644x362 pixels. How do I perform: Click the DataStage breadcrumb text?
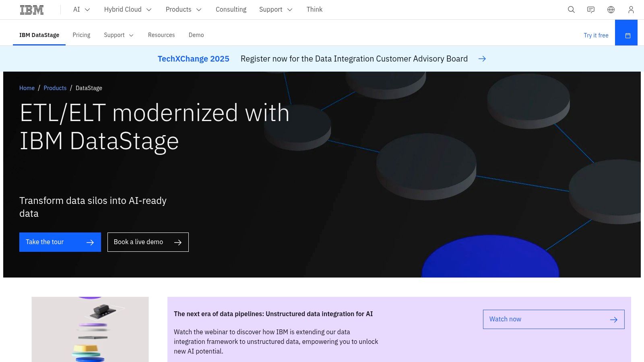(x=89, y=88)
